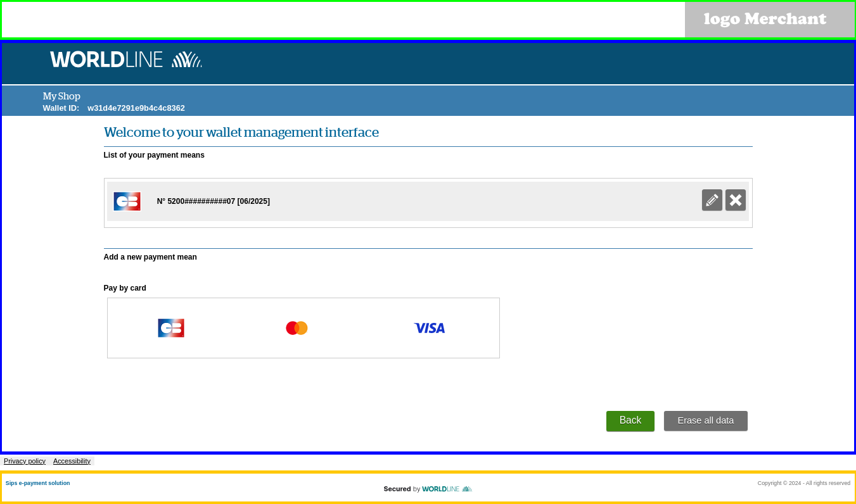This screenshot has height=504, width=856.
Task: Click 'List of your payment means' text
Action: 154,155
